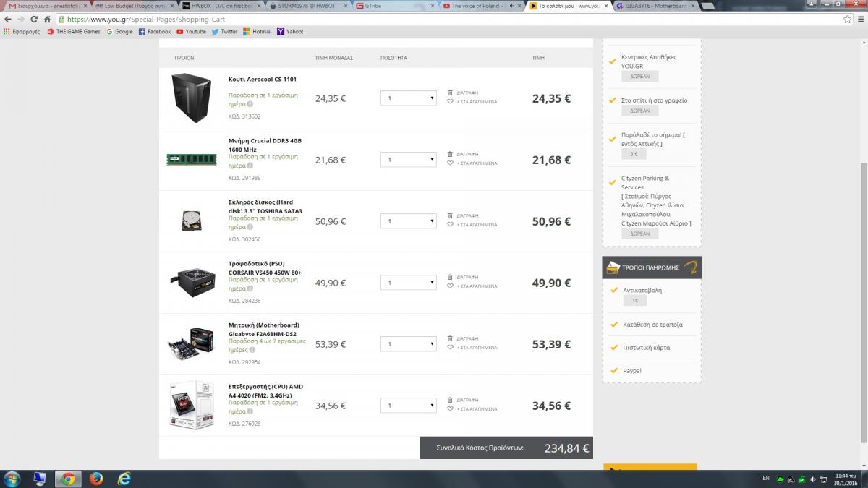Click 5 € button under Παράλαβε το σήμερα
Viewport: 868px width, 488px height.
tap(634, 154)
